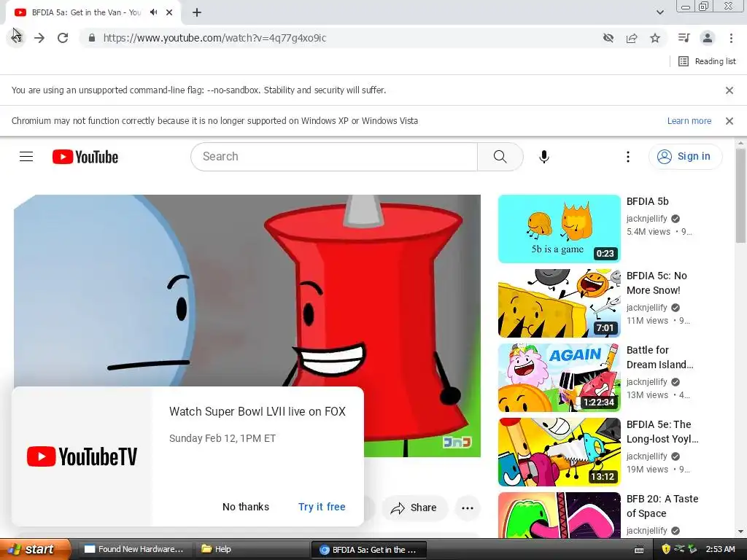
Task: Click the address bar URL
Action: point(215,38)
